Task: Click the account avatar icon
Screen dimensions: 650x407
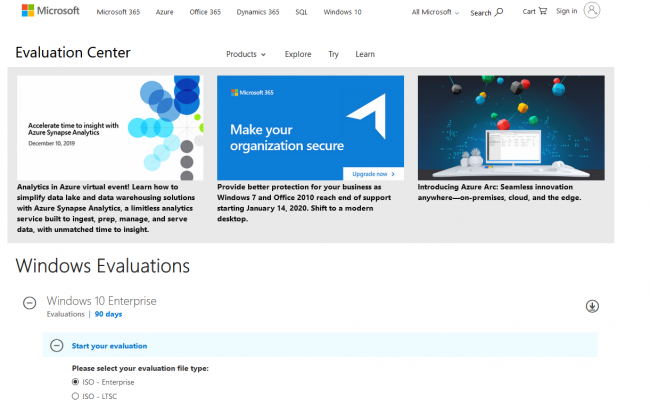Action: [x=592, y=10]
